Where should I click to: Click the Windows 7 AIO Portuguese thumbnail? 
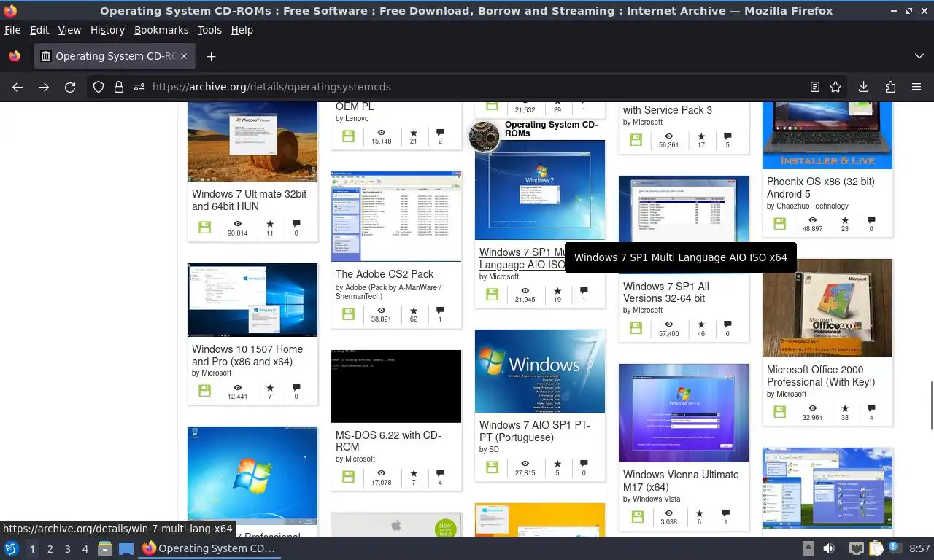[540, 371]
